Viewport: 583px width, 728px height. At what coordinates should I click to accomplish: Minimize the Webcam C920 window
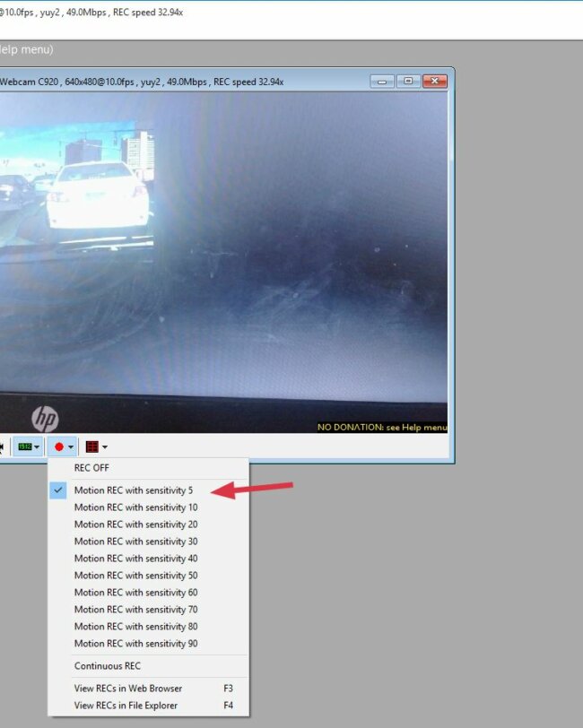(x=382, y=82)
